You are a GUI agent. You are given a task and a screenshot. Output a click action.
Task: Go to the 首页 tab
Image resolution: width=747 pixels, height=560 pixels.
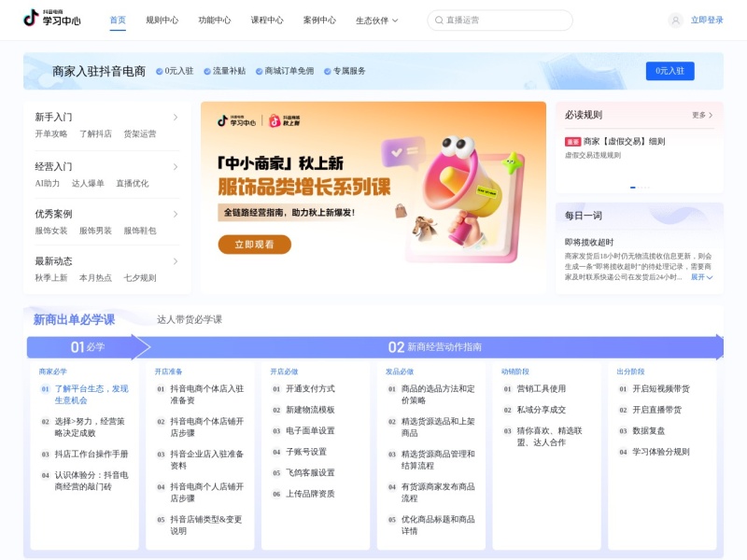tap(118, 20)
